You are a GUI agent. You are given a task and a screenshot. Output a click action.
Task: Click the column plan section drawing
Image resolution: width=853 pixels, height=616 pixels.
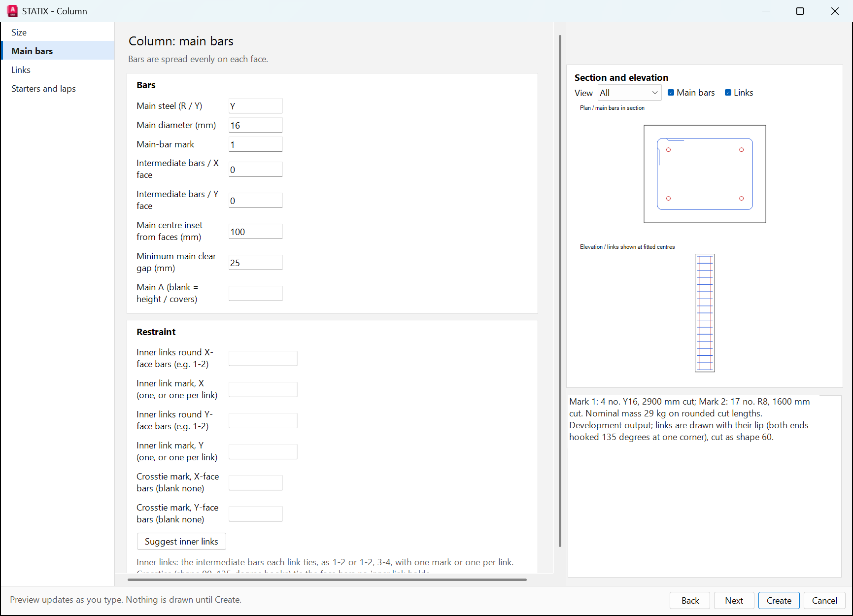[705, 174]
